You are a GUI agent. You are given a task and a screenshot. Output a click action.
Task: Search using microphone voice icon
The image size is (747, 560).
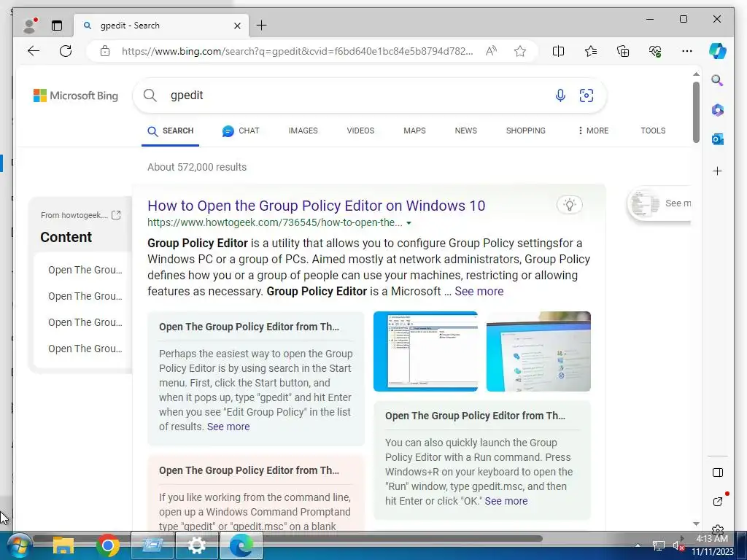560,96
